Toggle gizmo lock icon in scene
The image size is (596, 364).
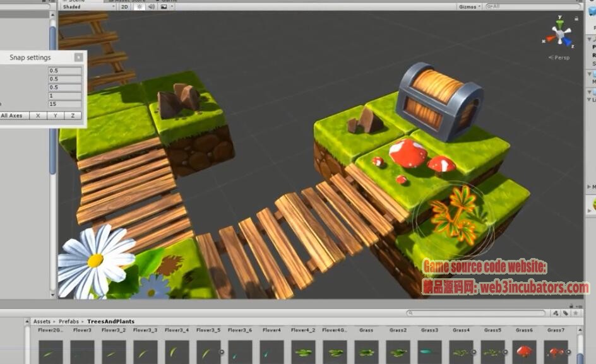coord(576,18)
